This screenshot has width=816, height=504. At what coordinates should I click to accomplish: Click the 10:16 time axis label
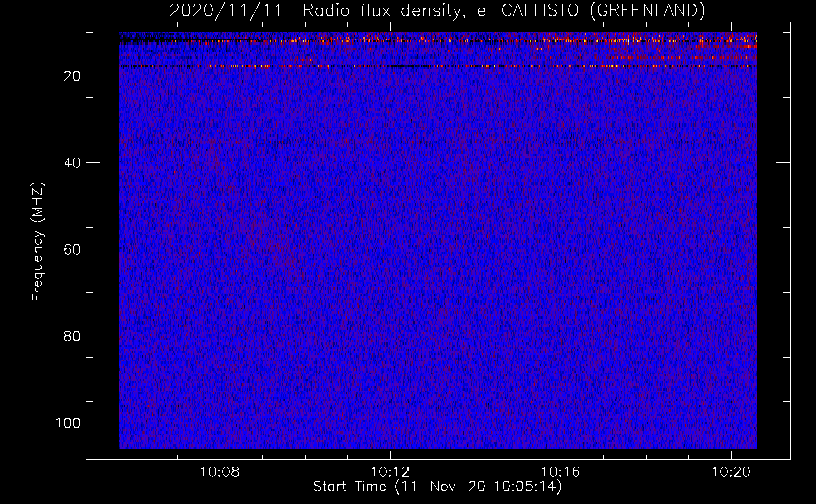pos(560,472)
